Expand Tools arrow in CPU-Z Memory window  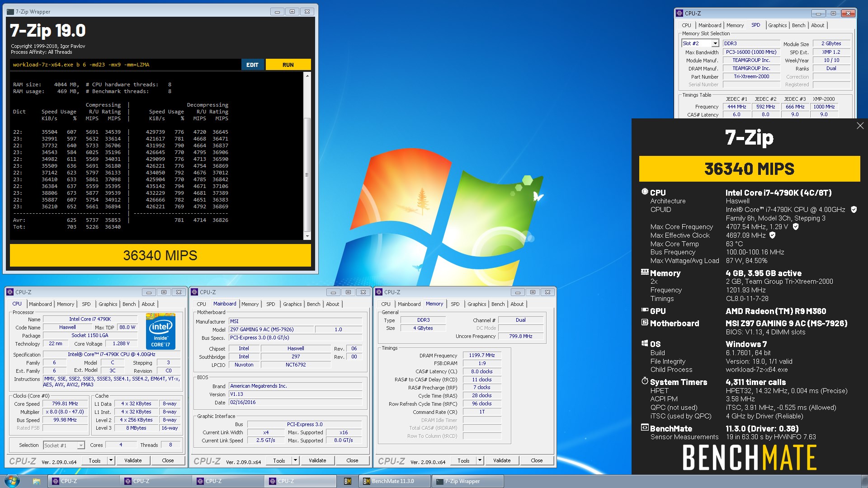pos(480,460)
